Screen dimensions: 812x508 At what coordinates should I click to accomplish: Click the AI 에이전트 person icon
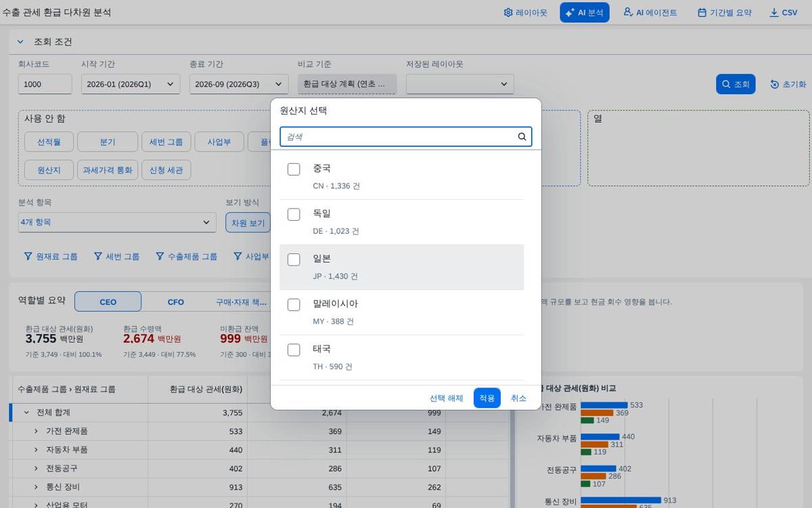tap(628, 12)
